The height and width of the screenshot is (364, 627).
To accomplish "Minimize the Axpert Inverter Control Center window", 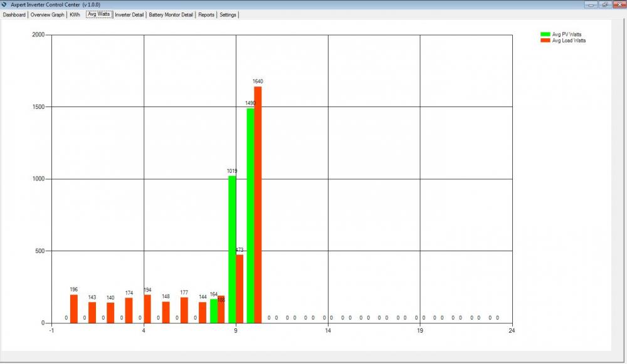I will click(591, 4).
